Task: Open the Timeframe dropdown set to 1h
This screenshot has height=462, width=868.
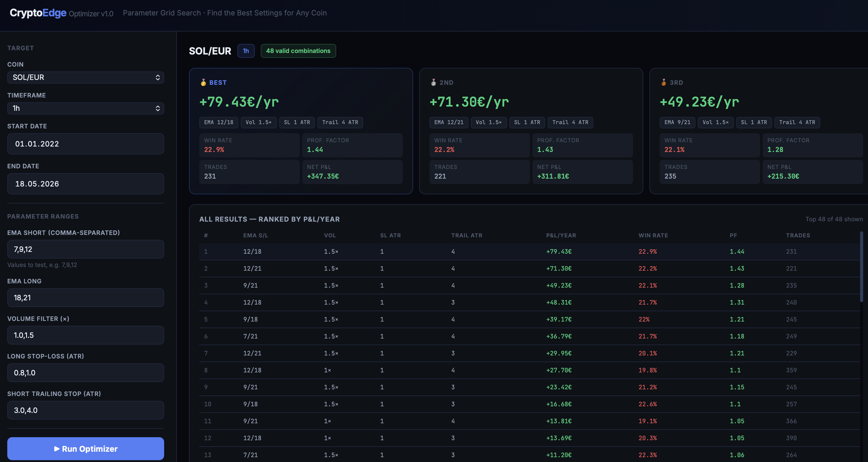Action: pos(86,108)
